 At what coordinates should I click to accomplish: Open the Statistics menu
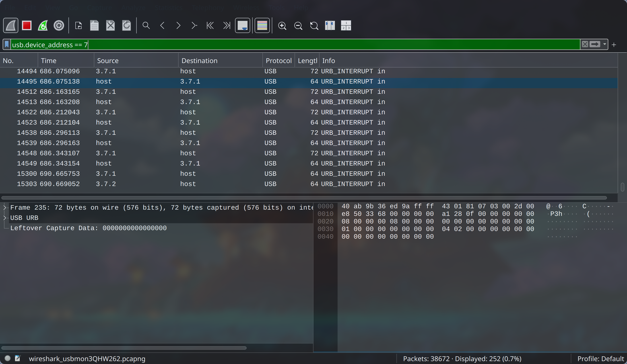[168, 7]
